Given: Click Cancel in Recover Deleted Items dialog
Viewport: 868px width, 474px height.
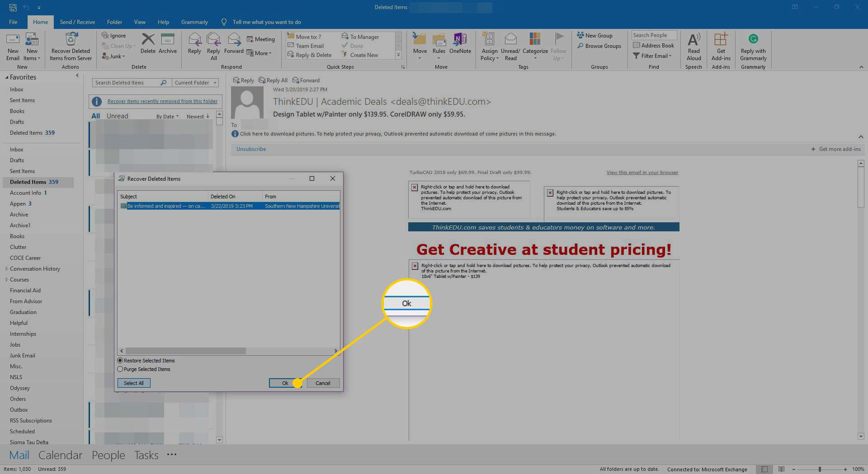Looking at the screenshot, I should (x=323, y=383).
